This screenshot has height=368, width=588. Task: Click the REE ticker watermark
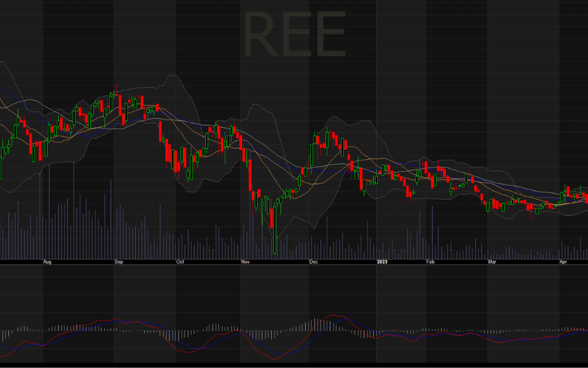pyautogui.click(x=295, y=34)
